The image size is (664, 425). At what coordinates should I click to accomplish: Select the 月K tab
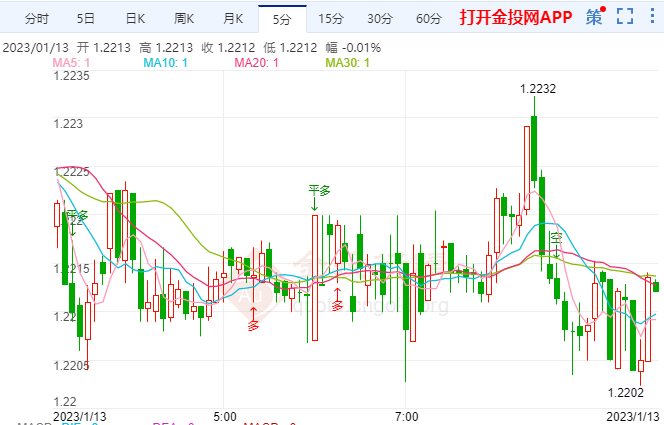(x=233, y=19)
